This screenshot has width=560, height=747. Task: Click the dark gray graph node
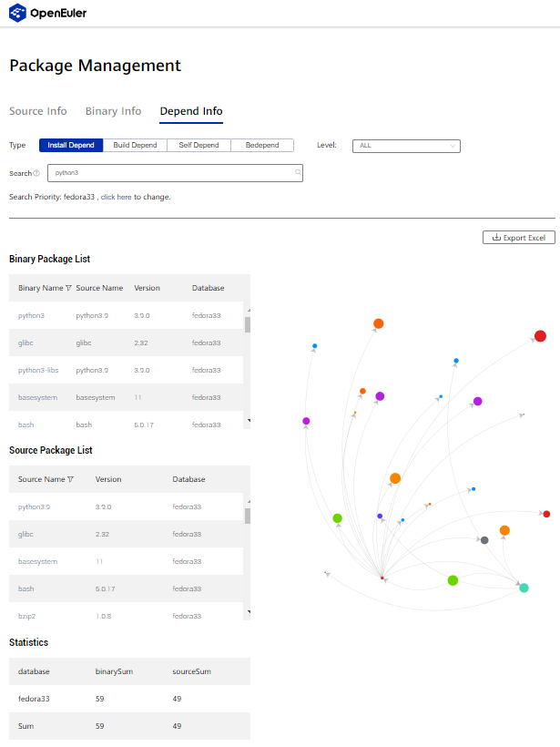[484, 540]
